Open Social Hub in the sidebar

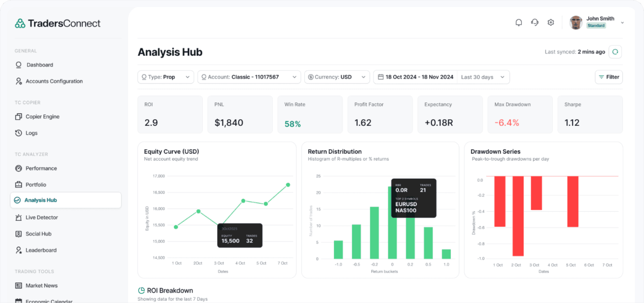[38, 234]
